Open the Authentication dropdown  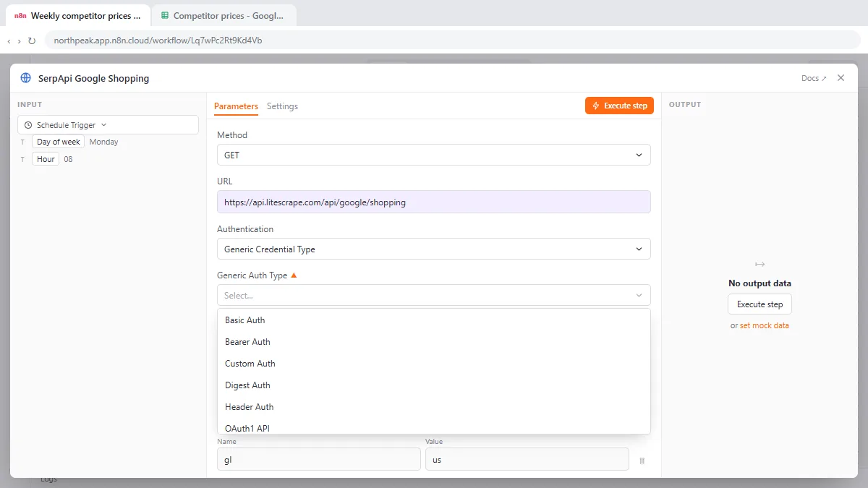[434, 249]
